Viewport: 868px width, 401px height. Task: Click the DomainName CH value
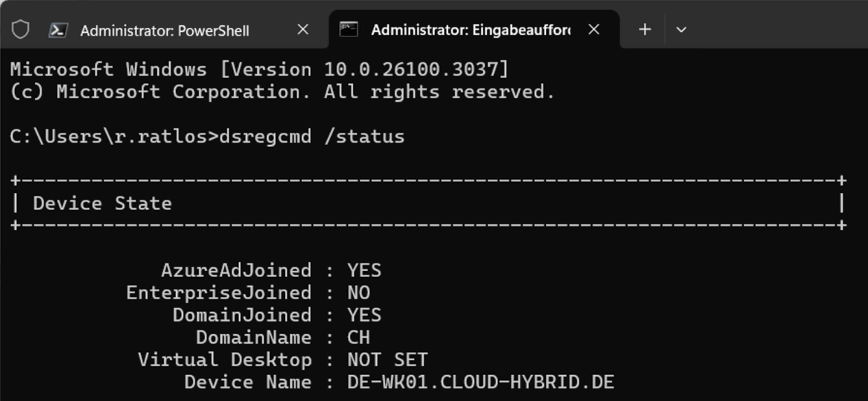(x=359, y=337)
